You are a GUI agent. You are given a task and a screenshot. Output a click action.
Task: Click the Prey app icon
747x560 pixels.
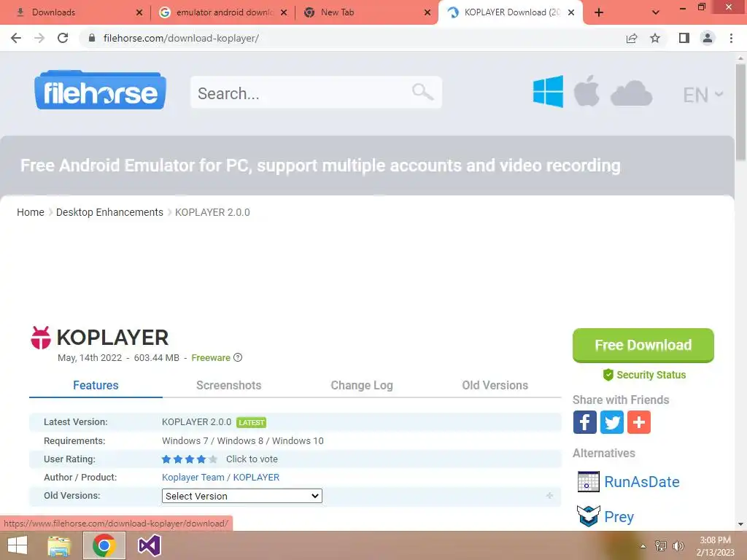pyautogui.click(x=589, y=516)
